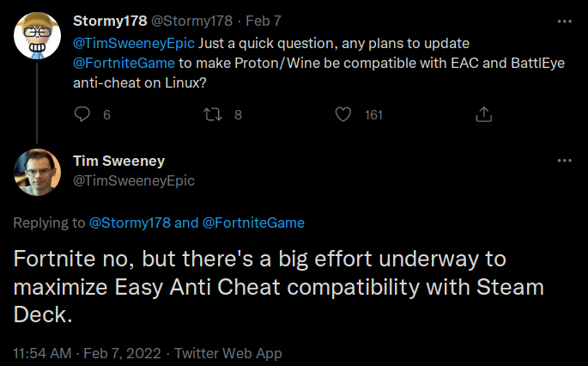The width and height of the screenshot is (588, 366).
Task: Open the Feb 7 tweet date link
Action: (x=264, y=21)
